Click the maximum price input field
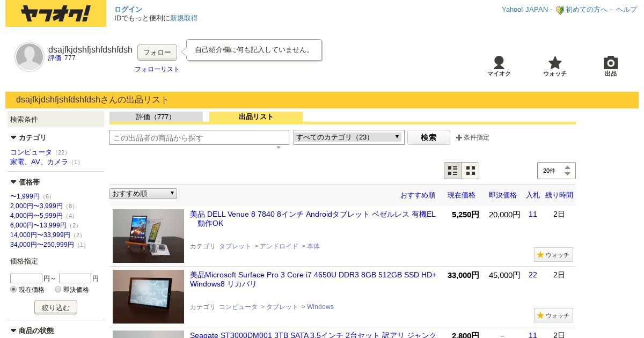 [x=75, y=278]
